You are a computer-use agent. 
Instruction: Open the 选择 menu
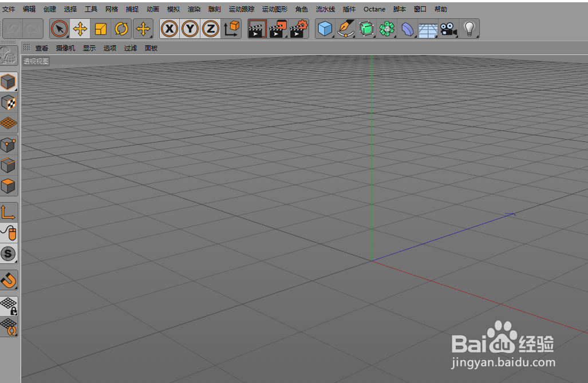[x=70, y=9]
